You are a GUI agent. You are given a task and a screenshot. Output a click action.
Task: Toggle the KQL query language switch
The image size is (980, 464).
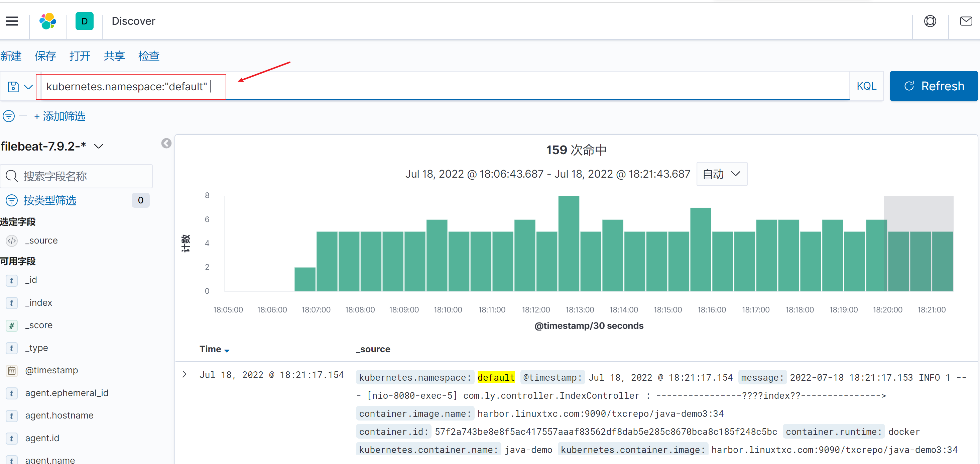[866, 86]
